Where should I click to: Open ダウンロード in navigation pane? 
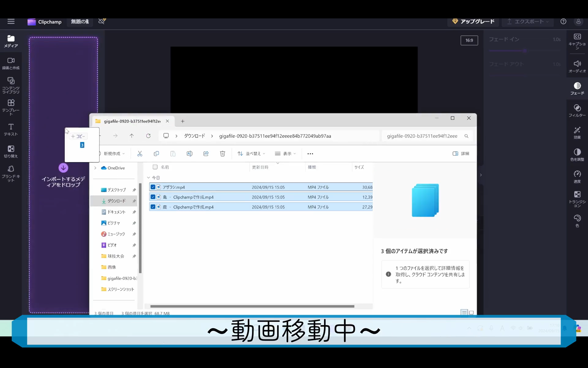coord(114,201)
